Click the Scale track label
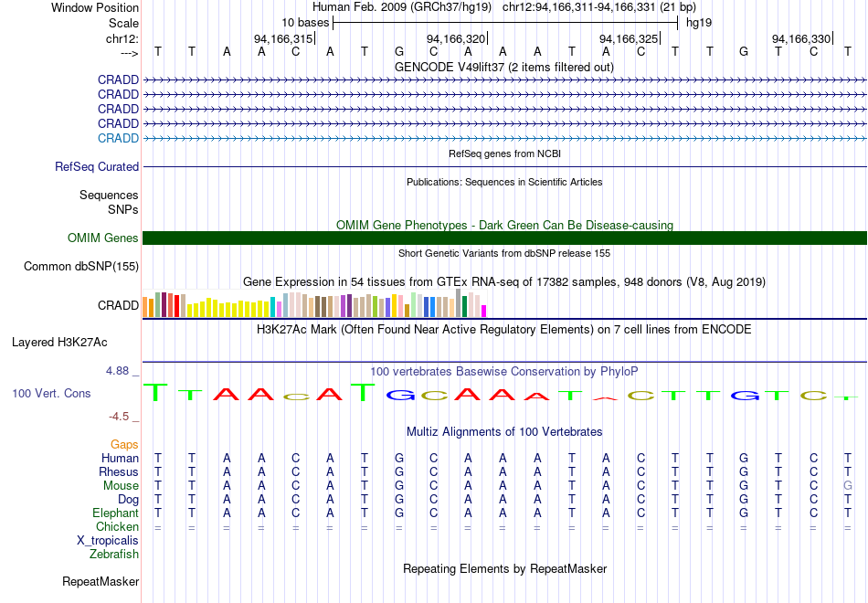Viewport: 868px width, 603px height. (123, 23)
